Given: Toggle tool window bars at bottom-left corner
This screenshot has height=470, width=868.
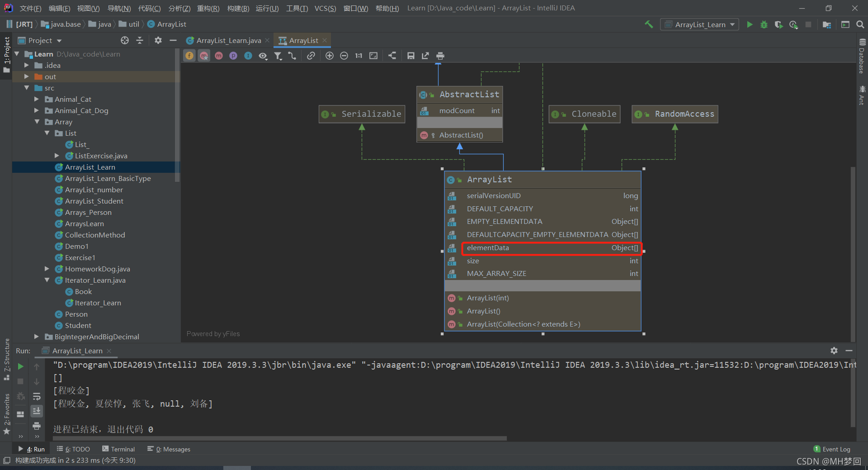Looking at the screenshot, I should tap(6, 461).
